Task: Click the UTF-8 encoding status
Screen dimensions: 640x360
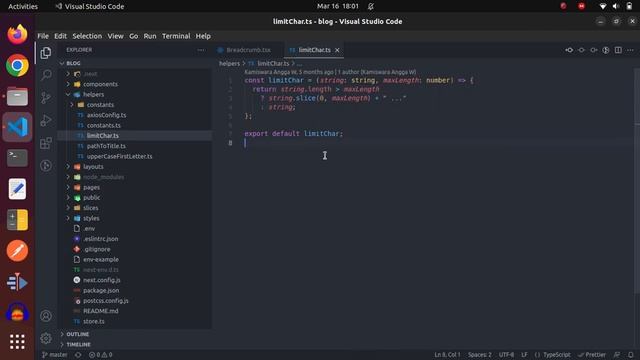Action: (x=506, y=355)
